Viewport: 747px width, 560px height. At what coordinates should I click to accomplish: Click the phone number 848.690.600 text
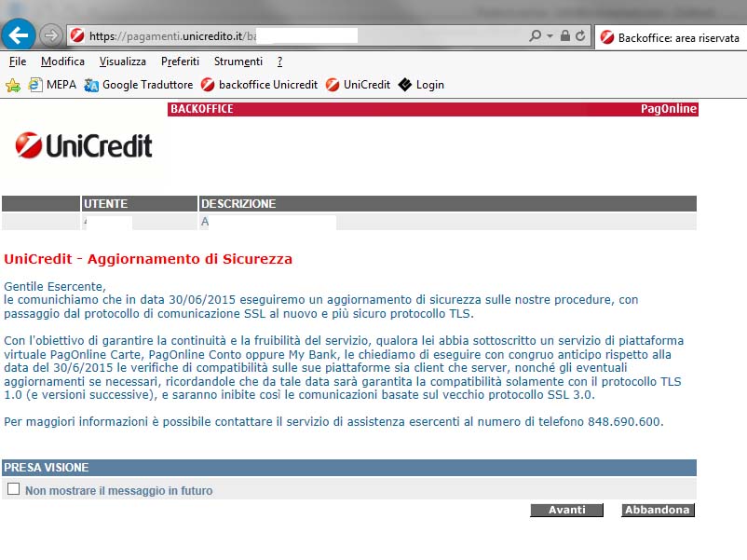pyautogui.click(x=624, y=422)
